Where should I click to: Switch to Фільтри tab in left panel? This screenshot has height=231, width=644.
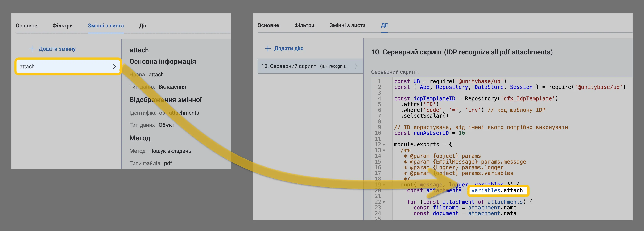tap(63, 26)
